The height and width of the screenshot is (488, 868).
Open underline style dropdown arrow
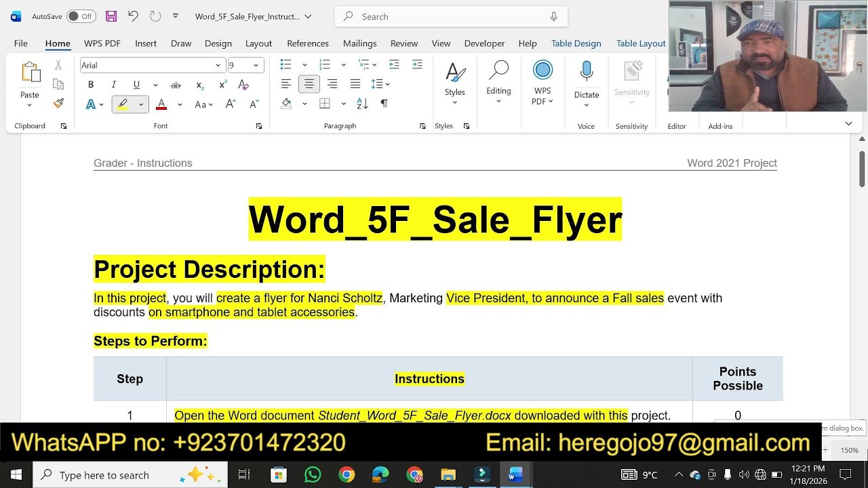pos(155,85)
